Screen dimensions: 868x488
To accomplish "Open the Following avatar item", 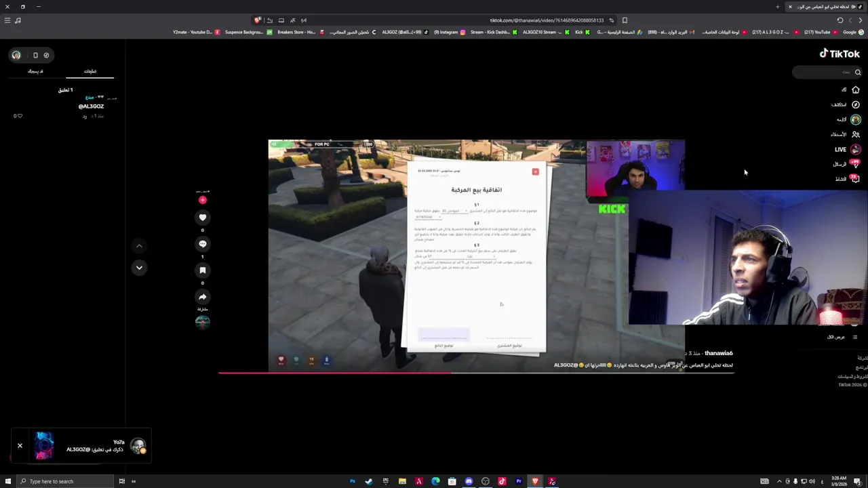I will [x=856, y=119].
